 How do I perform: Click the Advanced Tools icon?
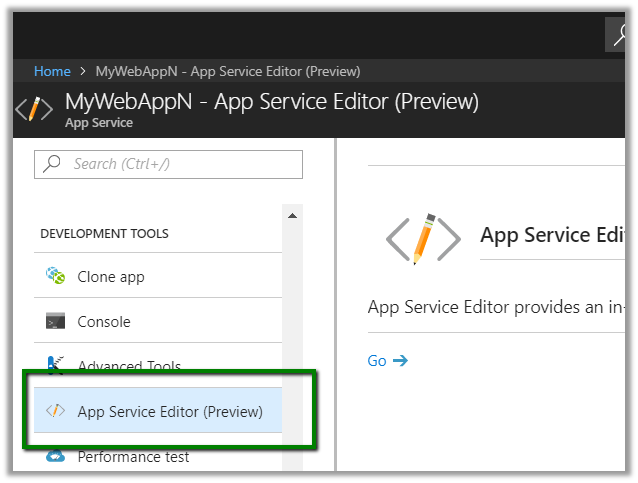click(55, 365)
